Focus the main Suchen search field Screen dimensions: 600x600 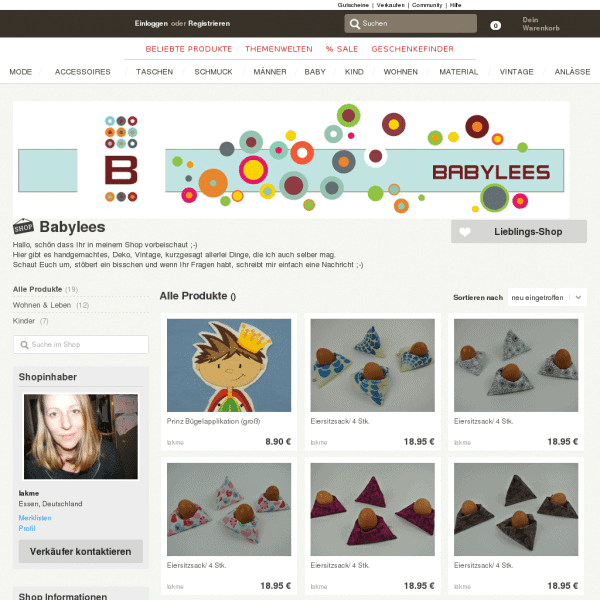pyautogui.click(x=411, y=24)
